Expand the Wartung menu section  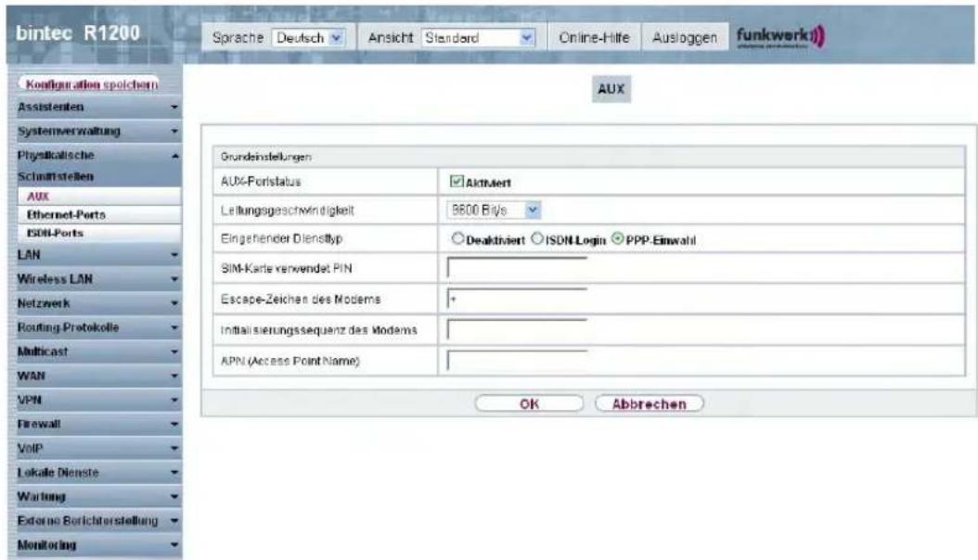(98, 497)
